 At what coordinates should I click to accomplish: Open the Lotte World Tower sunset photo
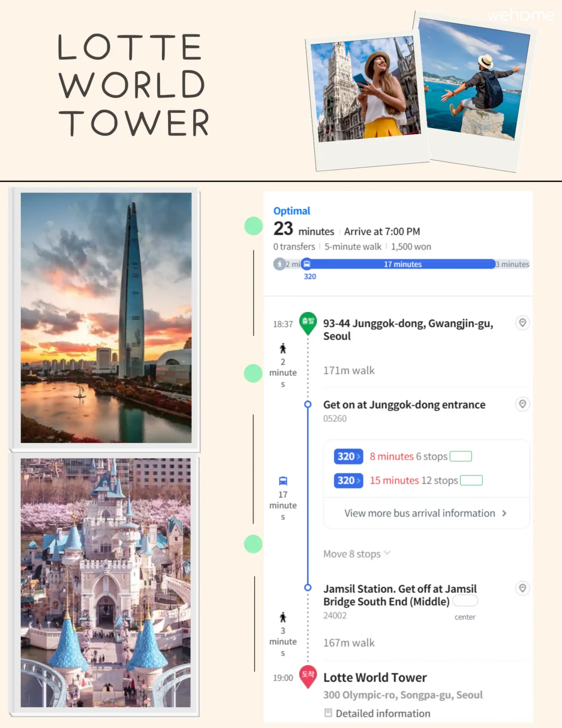[x=106, y=318]
